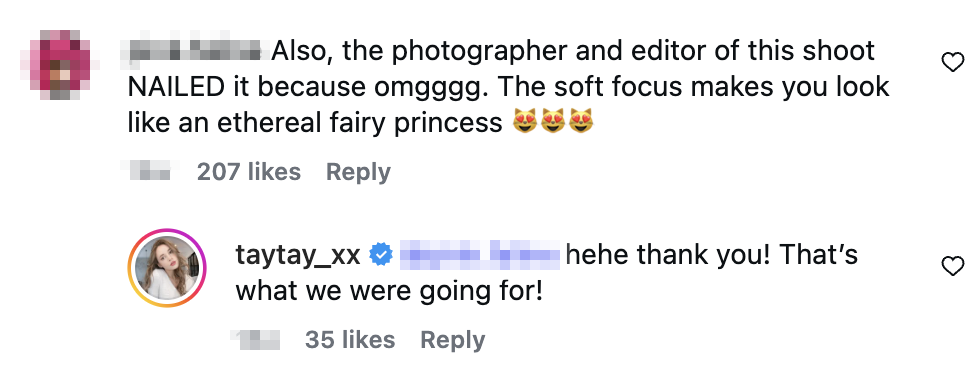Click the blurred mention in taytay_xx's reply
The image size is (980, 376).
point(479,255)
